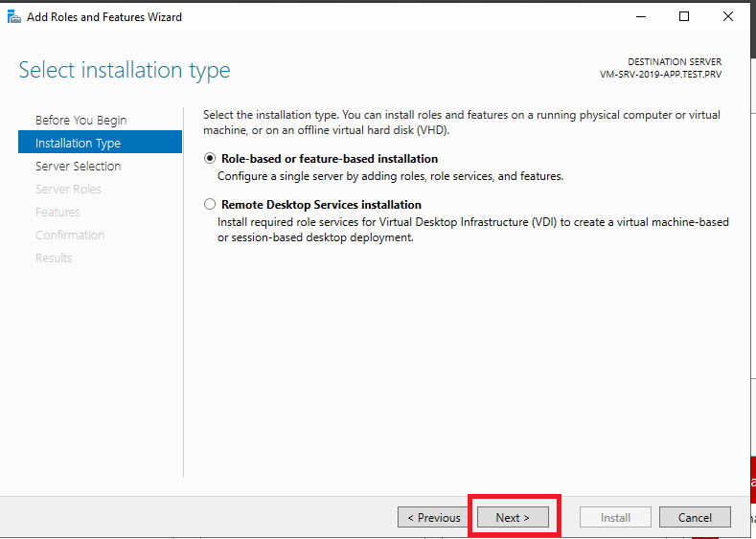Screen dimensions: 756x539
Task: Click the greyed-out Results step
Action: pos(54,258)
